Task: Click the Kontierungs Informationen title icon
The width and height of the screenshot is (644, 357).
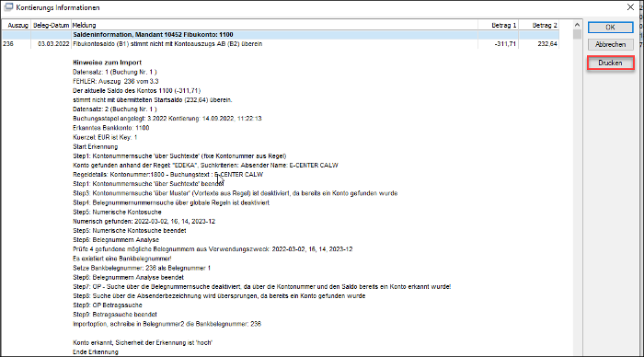Action: [x=8, y=7]
